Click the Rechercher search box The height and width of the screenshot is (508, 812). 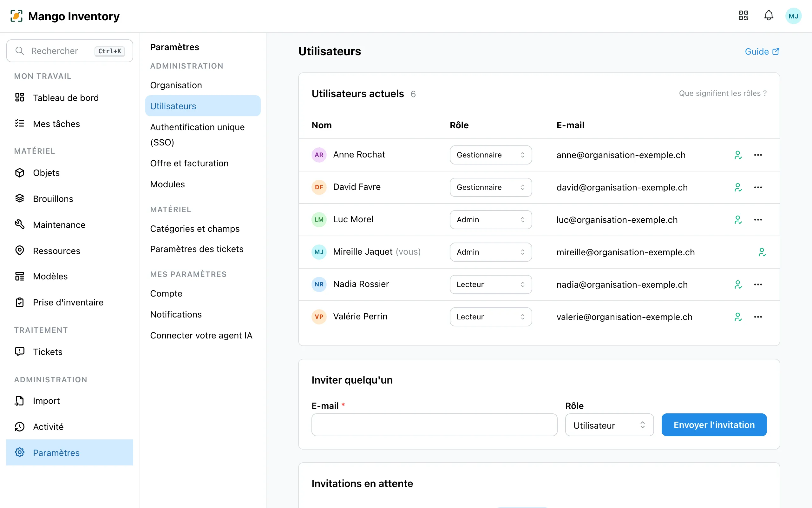click(x=70, y=51)
